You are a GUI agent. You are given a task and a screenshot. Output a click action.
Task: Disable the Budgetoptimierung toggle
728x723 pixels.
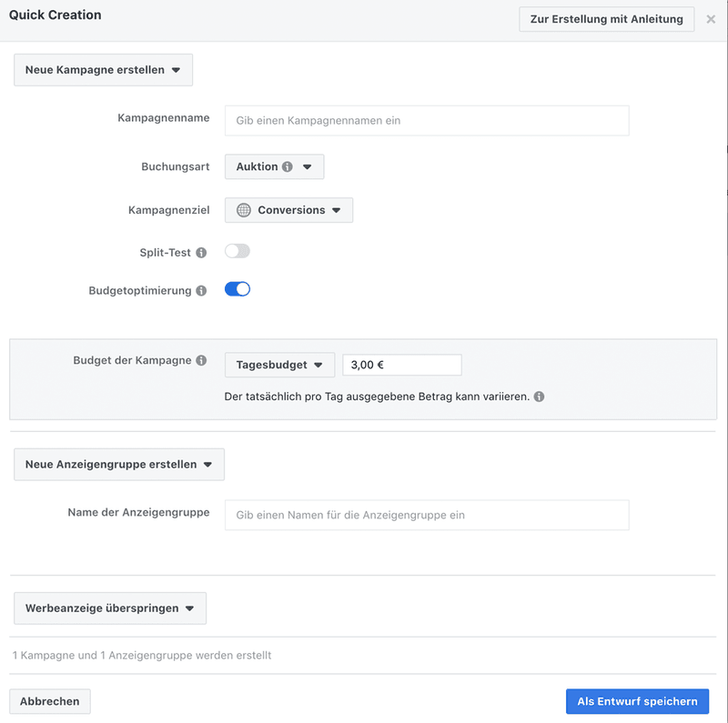(238, 289)
